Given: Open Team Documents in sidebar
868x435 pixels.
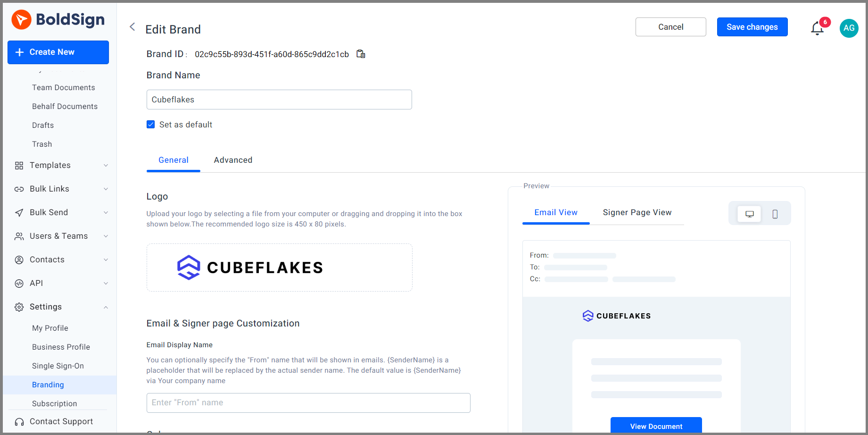Looking at the screenshot, I should tap(64, 87).
